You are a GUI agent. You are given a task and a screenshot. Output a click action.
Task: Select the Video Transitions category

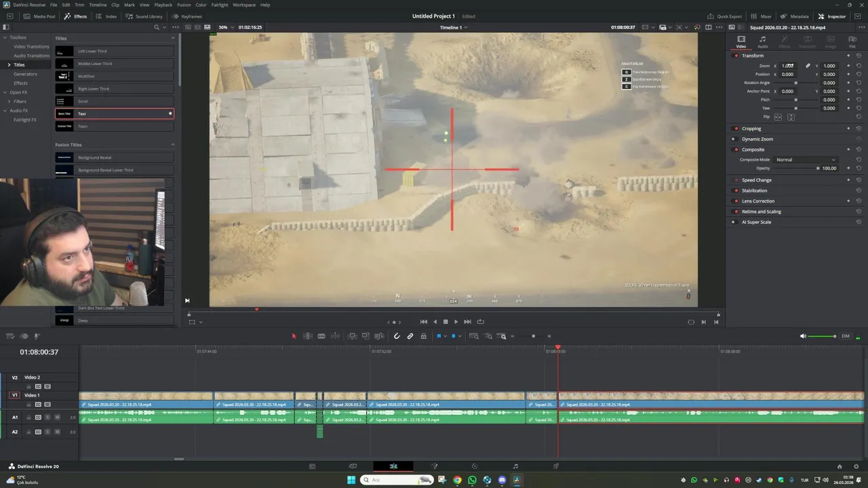coord(31,47)
